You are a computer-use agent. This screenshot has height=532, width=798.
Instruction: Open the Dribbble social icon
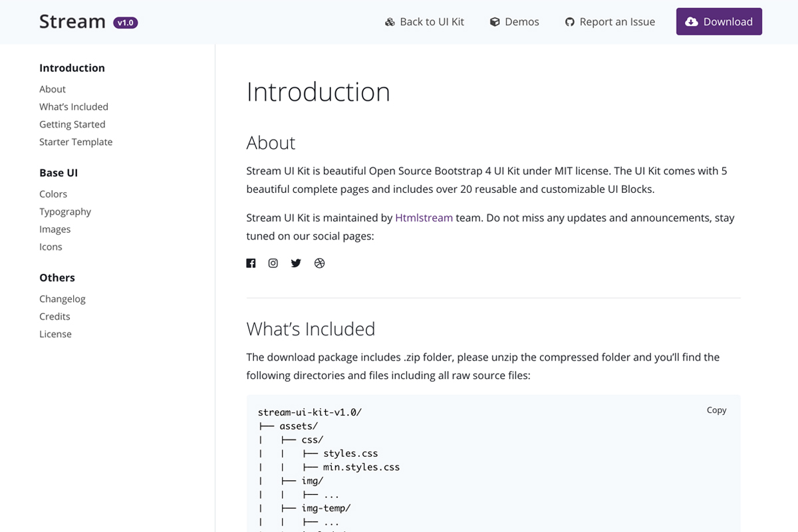coord(319,263)
